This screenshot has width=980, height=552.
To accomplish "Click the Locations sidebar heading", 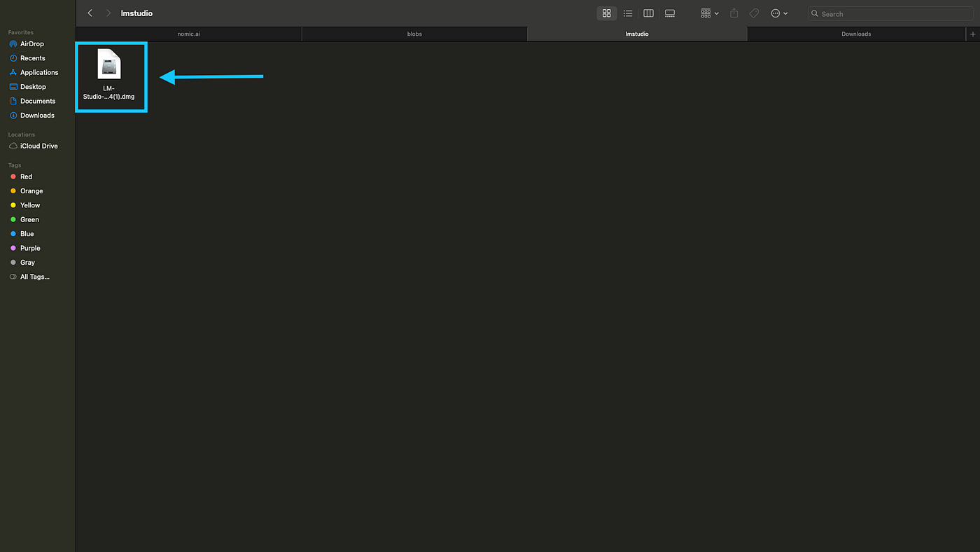I will point(21,134).
